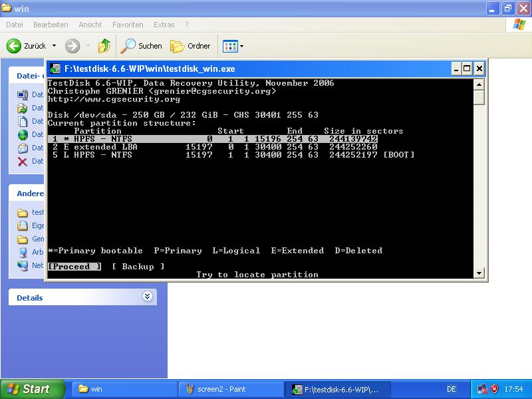Viewport: 532px width, 399px height.
Task: Click the DE language indicator
Action: click(452, 389)
